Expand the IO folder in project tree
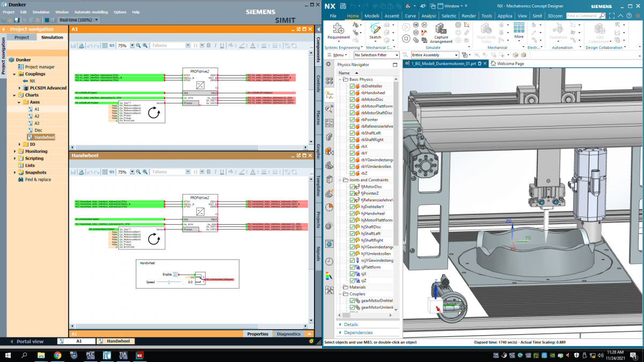Viewport: 644px width, 362px height. point(20,144)
